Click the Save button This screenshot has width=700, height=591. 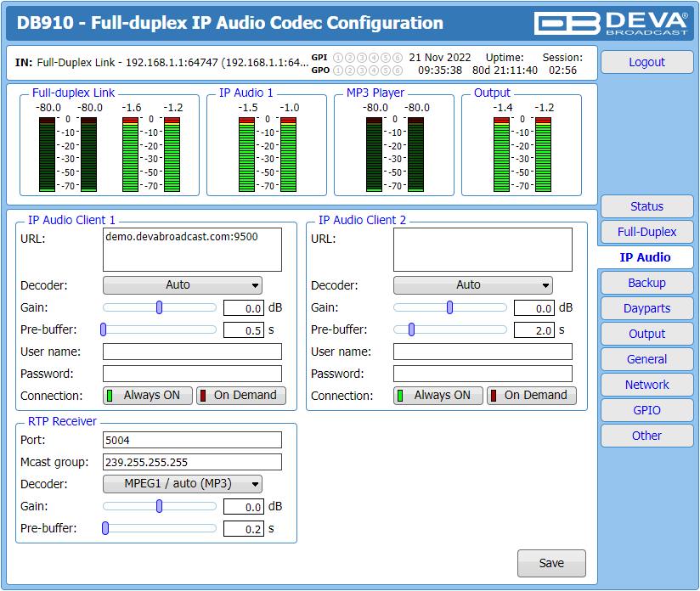(x=551, y=563)
